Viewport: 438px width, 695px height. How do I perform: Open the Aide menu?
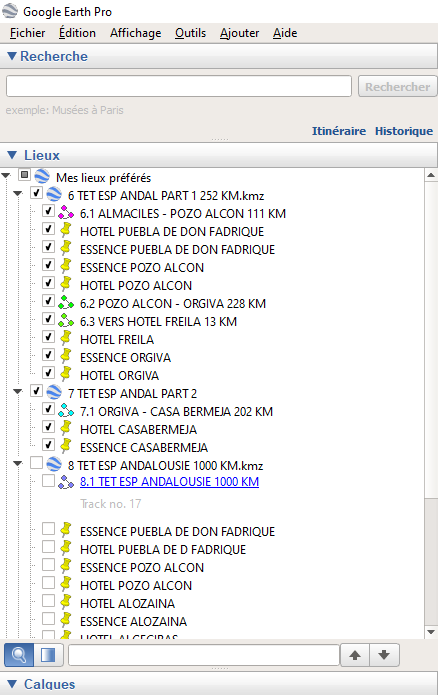point(285,33)
